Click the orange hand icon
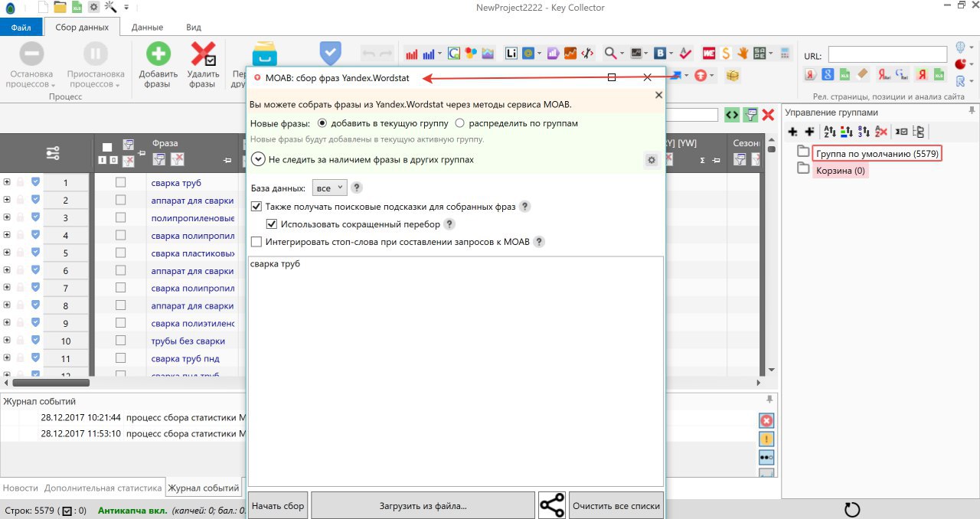Screen dimensions: 980x519 (742, 54)
